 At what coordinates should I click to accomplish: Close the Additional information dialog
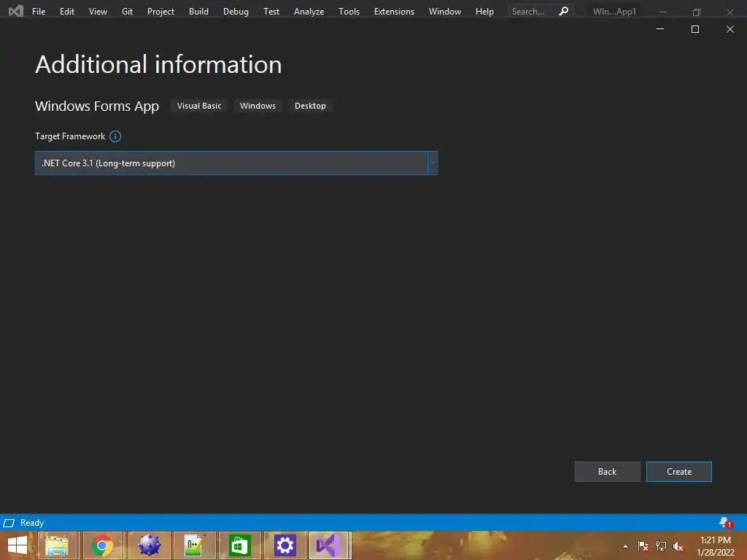point(729,29)
